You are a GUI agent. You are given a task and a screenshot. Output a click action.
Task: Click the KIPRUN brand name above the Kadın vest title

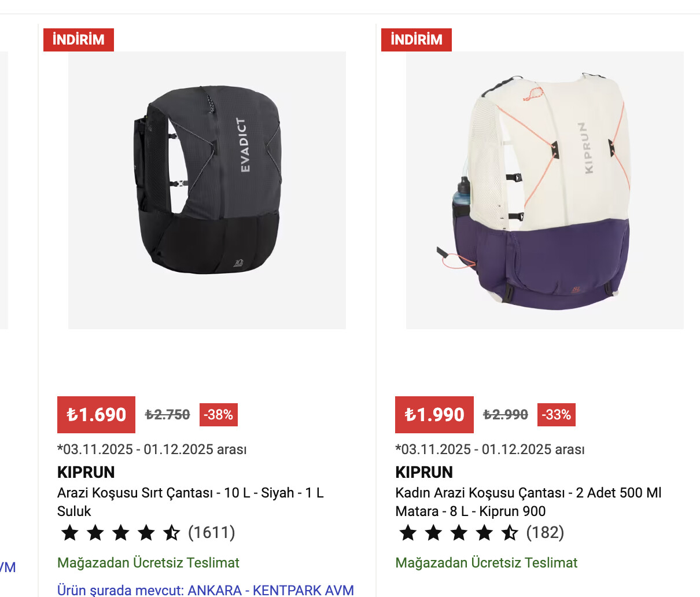coord(424,472)
